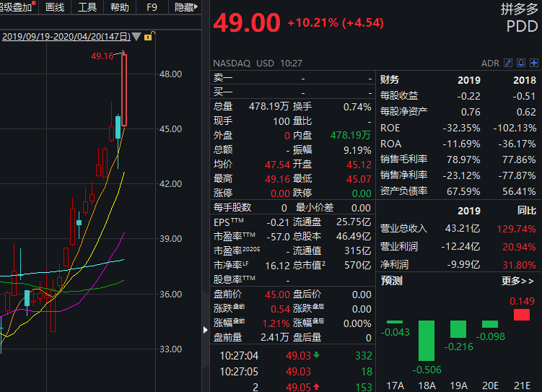Click the 2019/09/19-2020/04/20 date range link

(65, 37)
